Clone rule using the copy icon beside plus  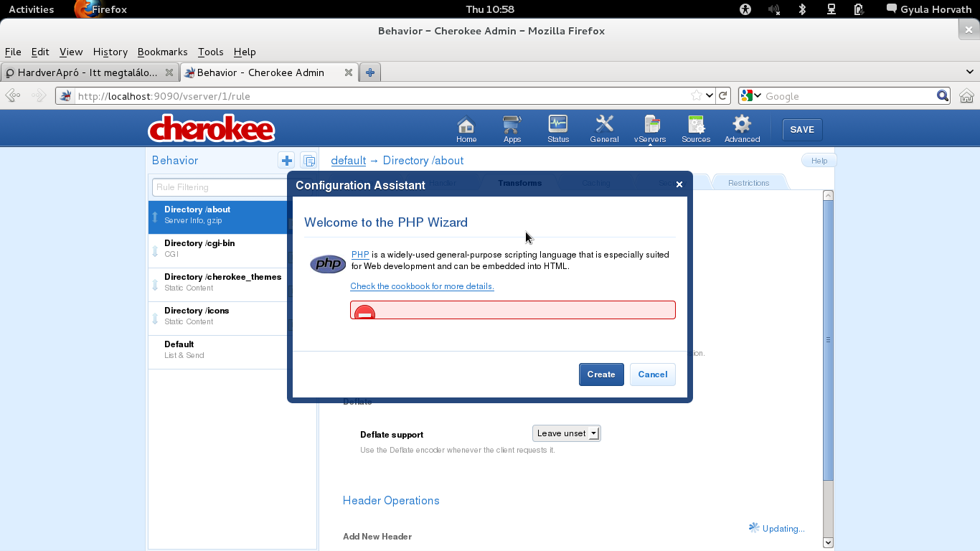click(308, 161)
